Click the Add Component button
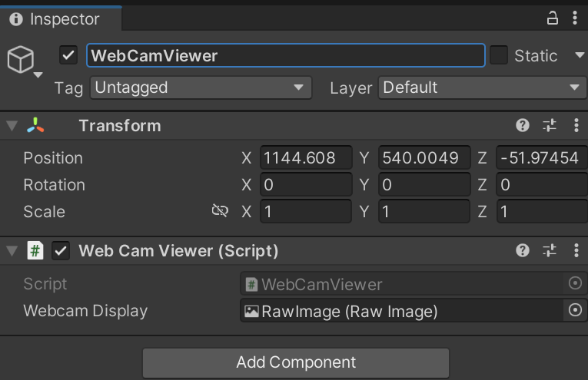 click(296, 363)
